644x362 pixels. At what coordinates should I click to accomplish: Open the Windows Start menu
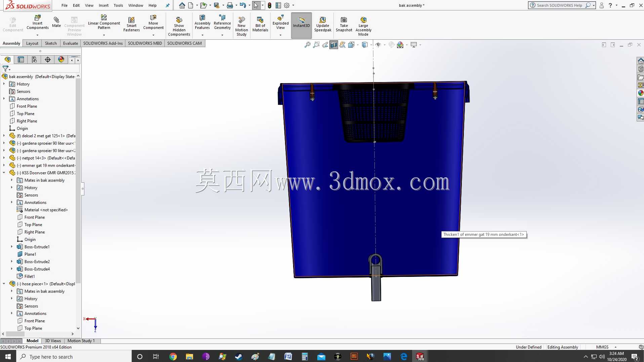(x=8, y=357)
